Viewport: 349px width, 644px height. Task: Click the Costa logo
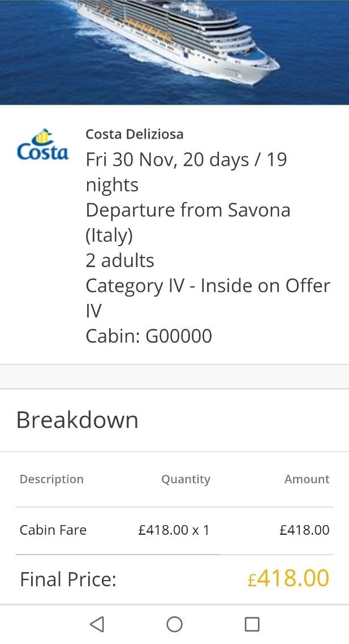point(42,145)
